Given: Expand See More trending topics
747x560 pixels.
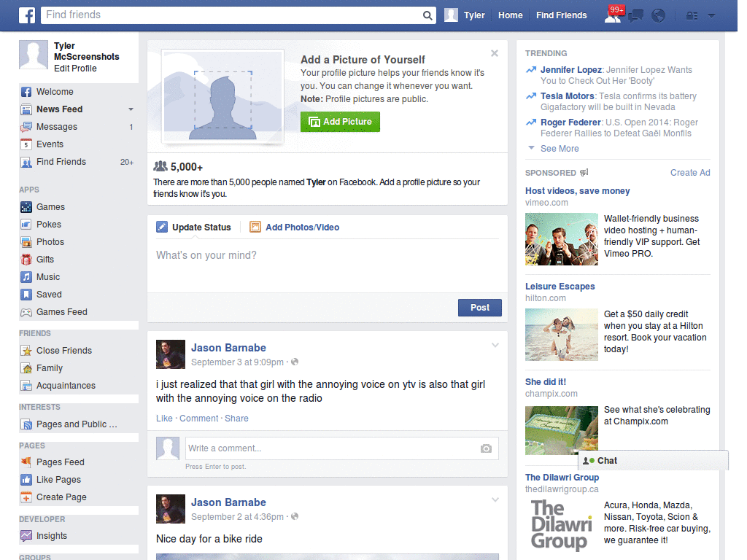Looking at the screenshot, I should point(560,149).
